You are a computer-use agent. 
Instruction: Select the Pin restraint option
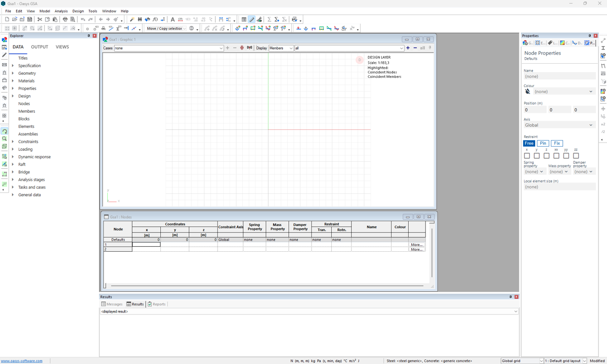[x=543, y=143]
